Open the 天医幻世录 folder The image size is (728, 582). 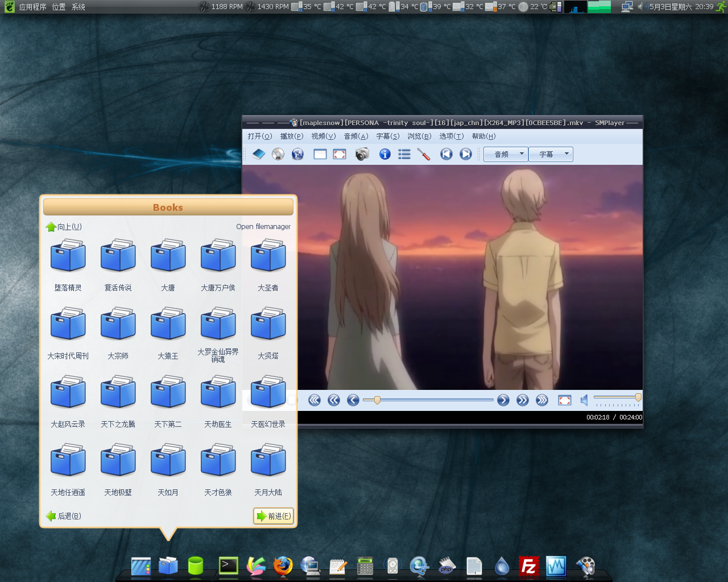268,401
